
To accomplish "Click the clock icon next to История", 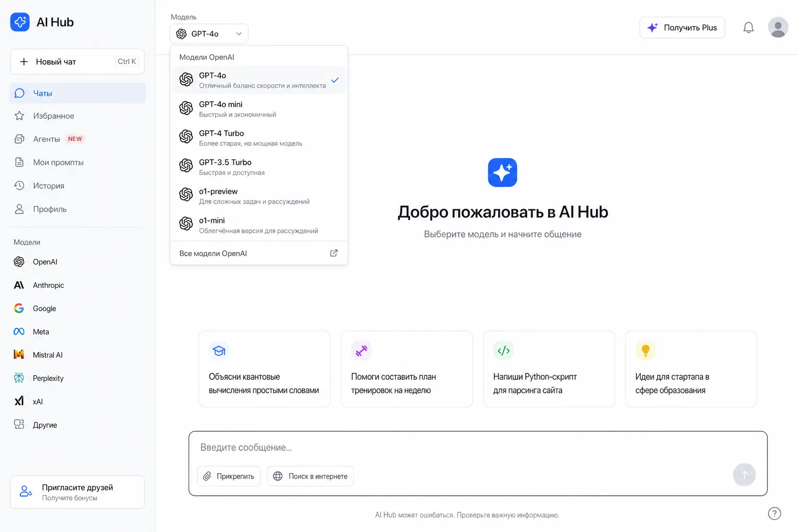I will pyautogui.click(x=19, y=185).
